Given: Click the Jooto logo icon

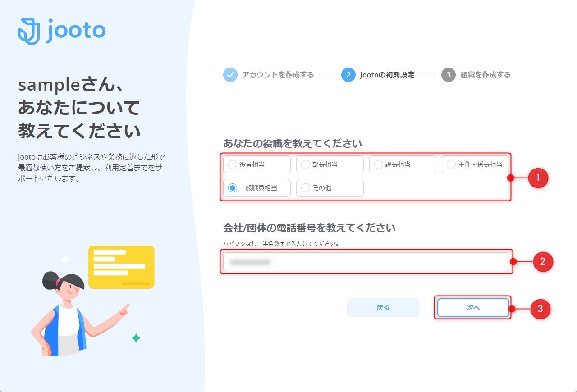Looking at the screenshot, I should [x=28, y=30].
